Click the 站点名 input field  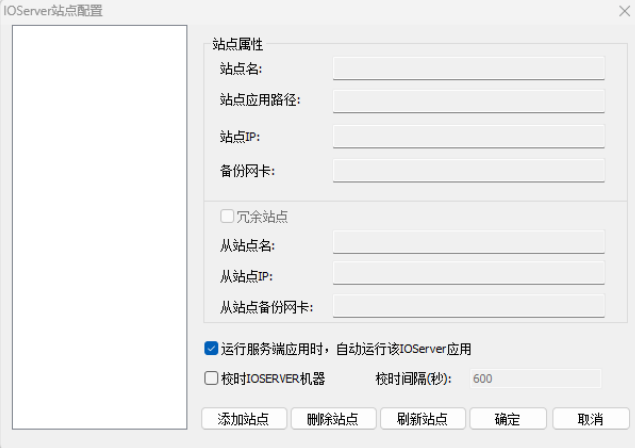(469, 68)
